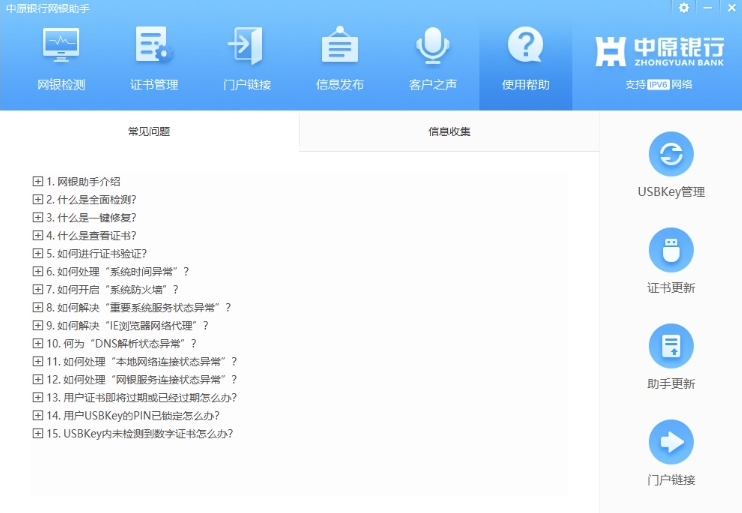Expand question 12 网银服务连接状态异常
This screenshot has height=513, width=742.
(38, 379)
